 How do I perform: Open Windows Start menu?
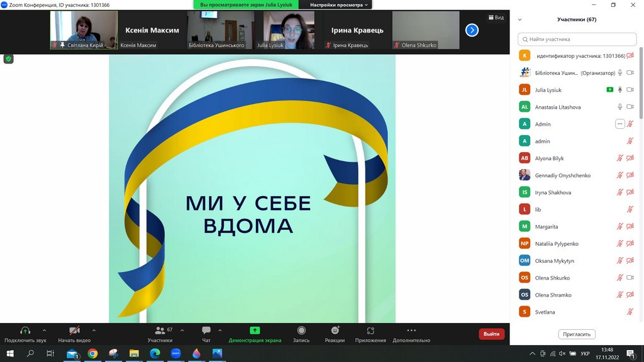[x=10, y=353]
